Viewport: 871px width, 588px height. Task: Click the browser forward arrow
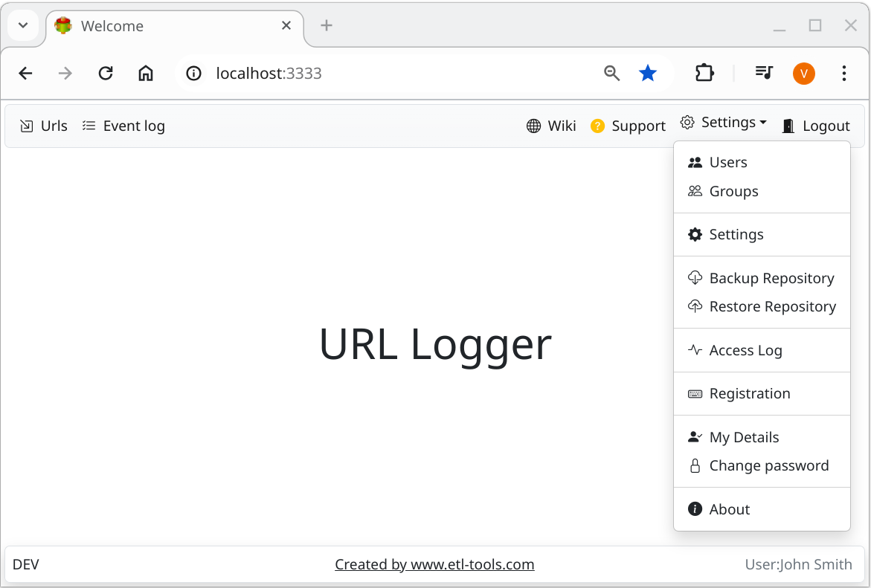point(65,74)
